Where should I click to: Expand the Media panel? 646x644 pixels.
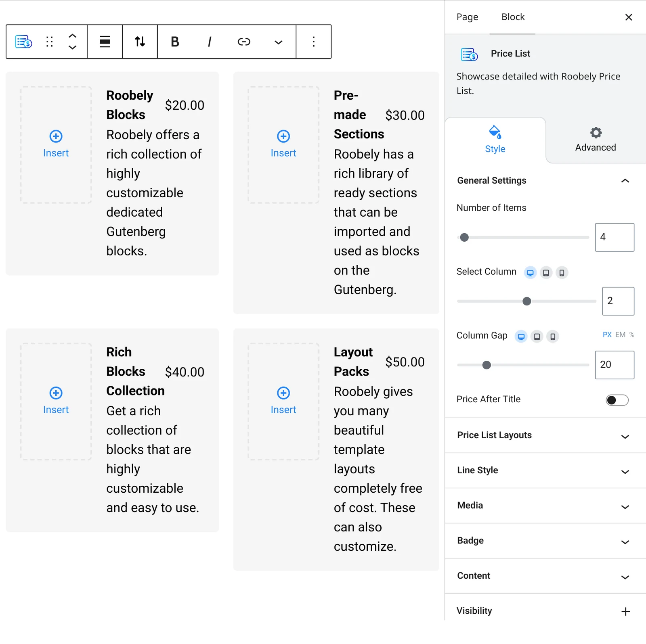click(545, 506)
